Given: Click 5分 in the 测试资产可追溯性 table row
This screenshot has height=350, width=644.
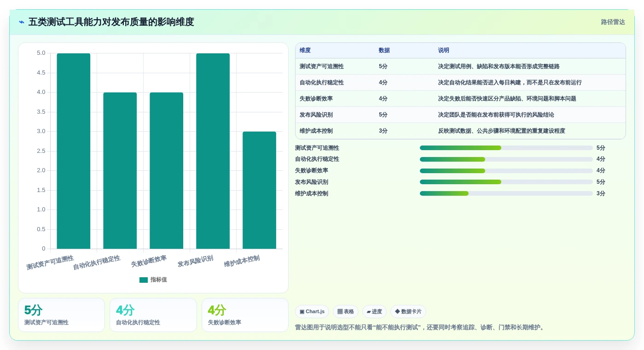Looking at the screenshot, I should pos(383,66).
